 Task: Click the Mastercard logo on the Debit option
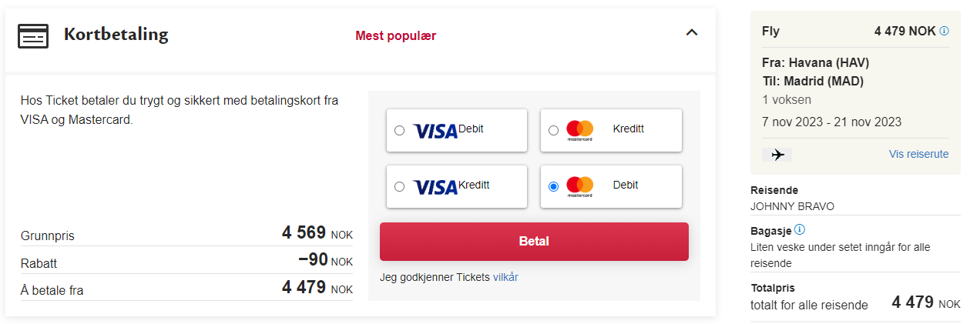click(x=579, y=186)
